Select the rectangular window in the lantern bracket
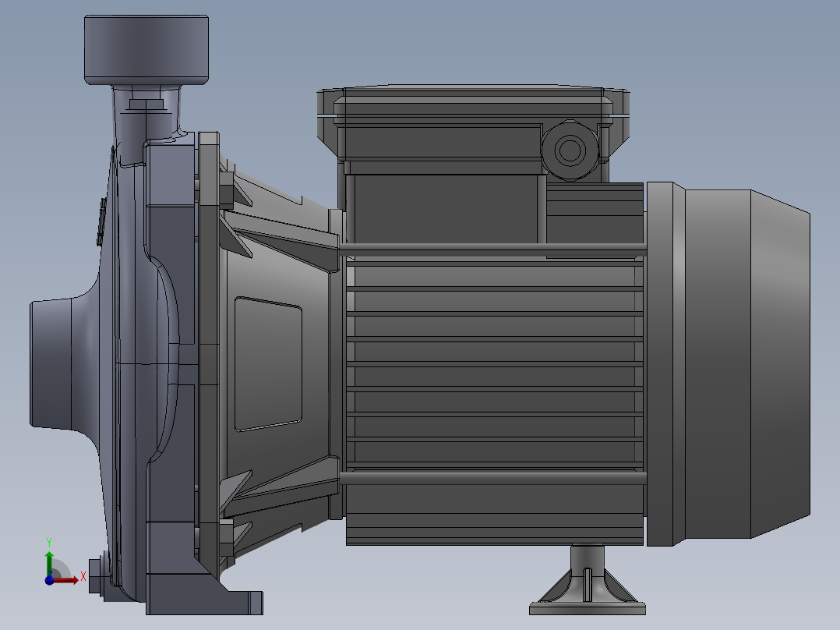 (x=268, y=363)
